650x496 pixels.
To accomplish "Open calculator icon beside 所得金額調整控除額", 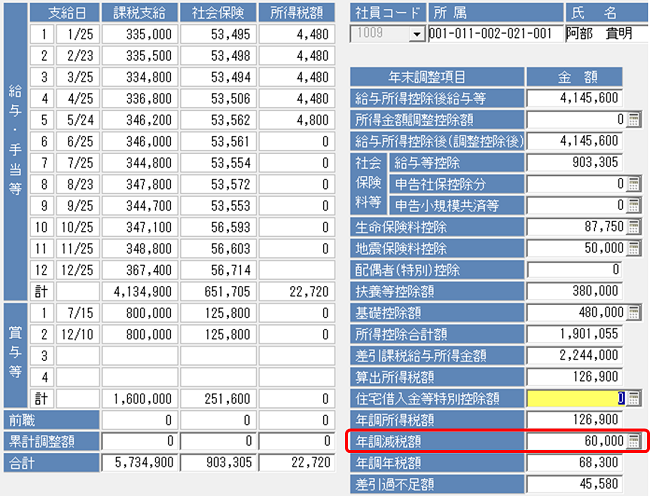I will (x=633, y=120).
